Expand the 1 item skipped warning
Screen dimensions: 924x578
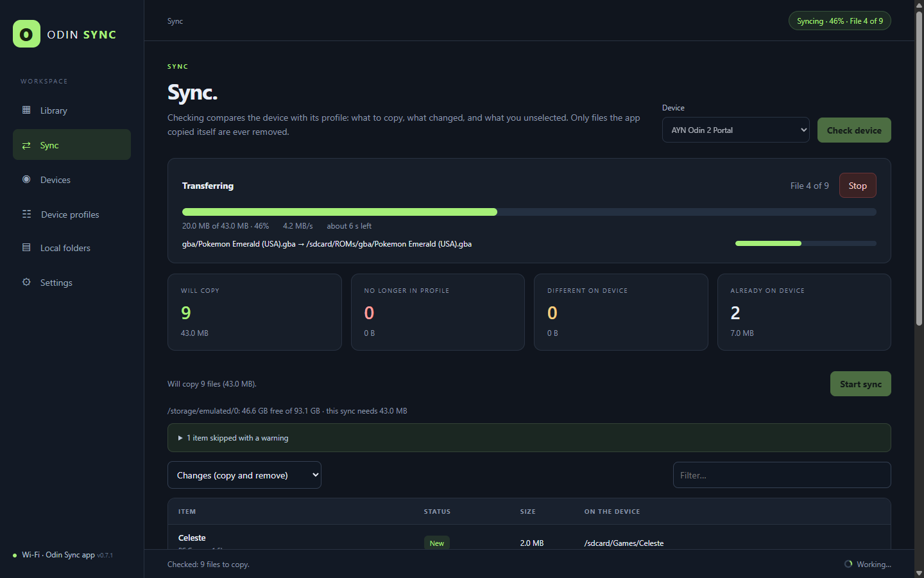click(x=529, y=438)
